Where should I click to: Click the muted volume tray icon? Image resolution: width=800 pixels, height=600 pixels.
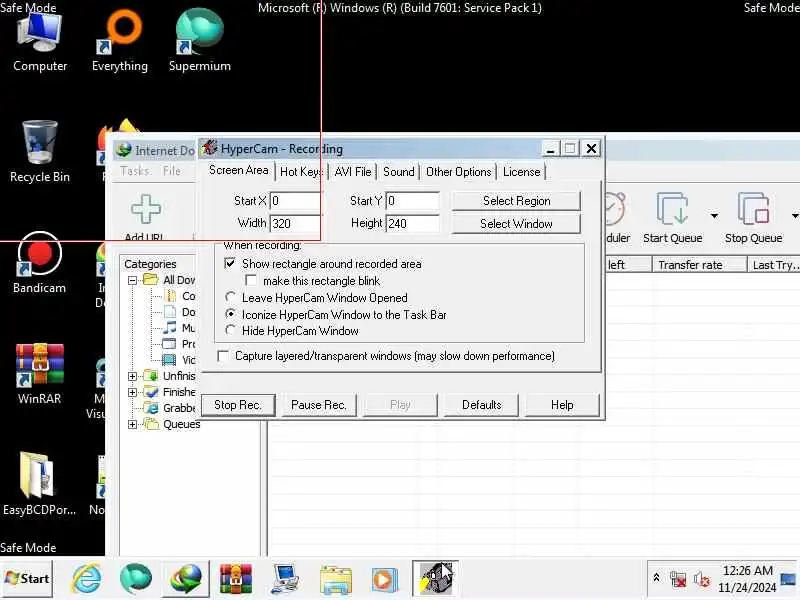tap(702, 579)
